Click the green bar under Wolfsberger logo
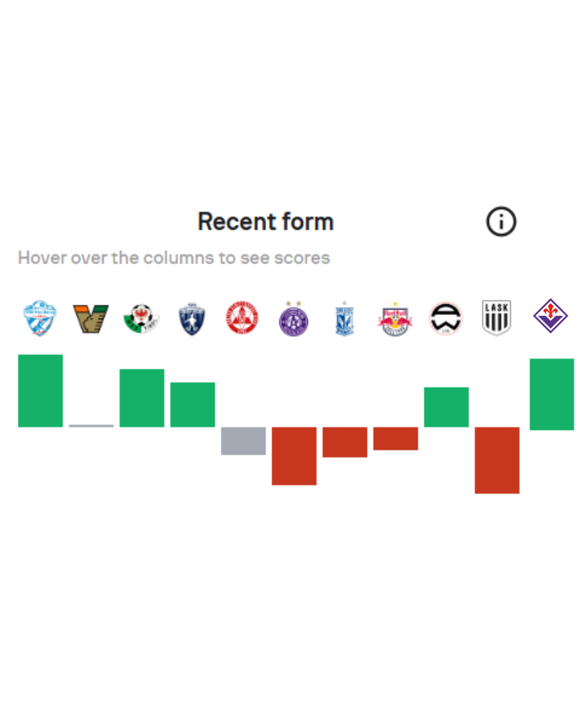The height and width of the screenshot is (728, 582). click(446, 407)
